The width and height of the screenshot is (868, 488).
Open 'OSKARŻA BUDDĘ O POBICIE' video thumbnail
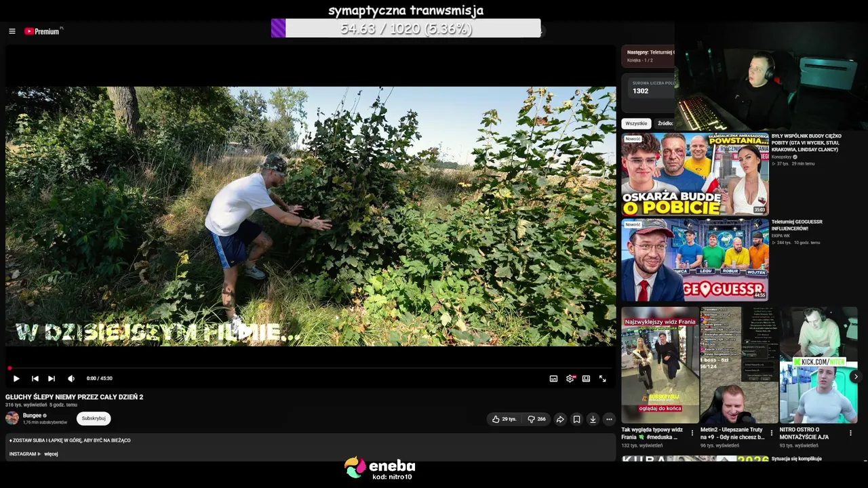695,174
